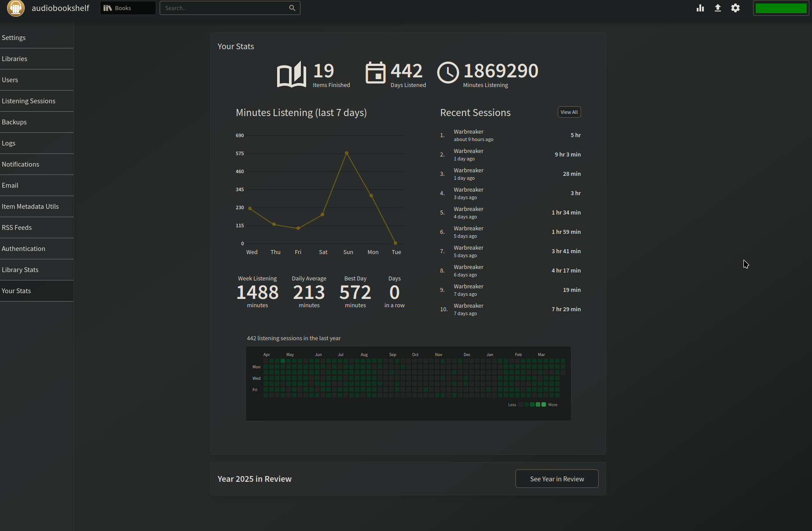Select the Warbreaker 1 hr 34 min session
Screen dimensions: 812x531
click(510, 213)
